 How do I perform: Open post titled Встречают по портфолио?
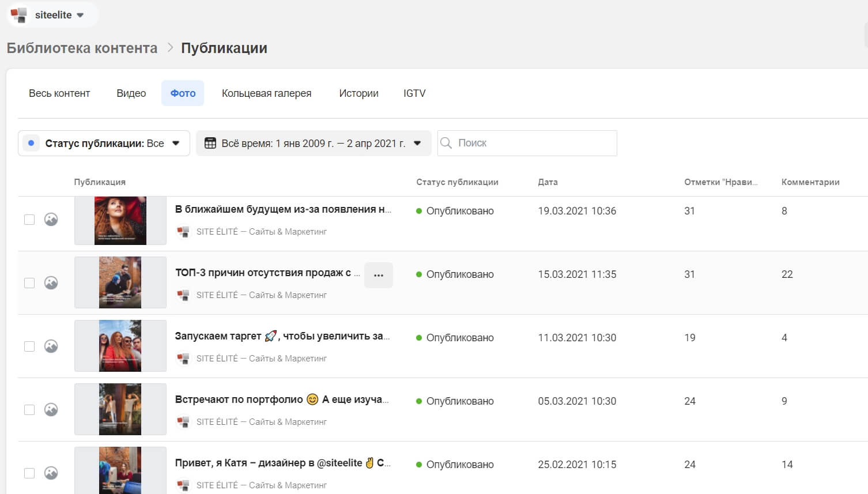point(282,399)
